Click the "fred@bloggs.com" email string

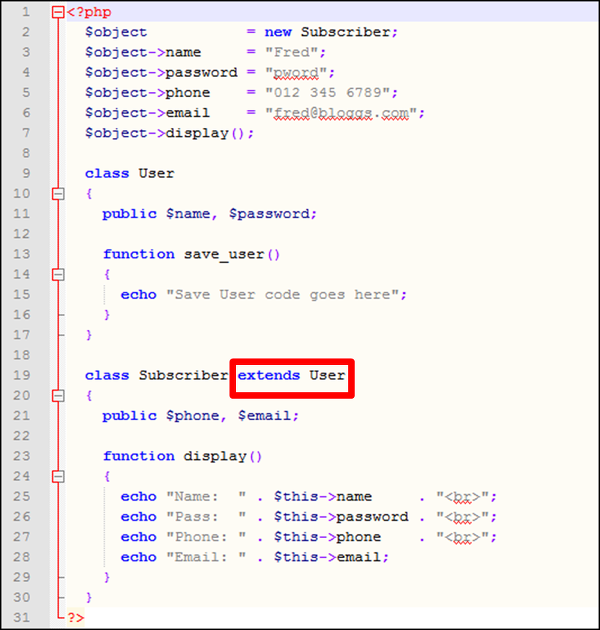tap(341, 113)
